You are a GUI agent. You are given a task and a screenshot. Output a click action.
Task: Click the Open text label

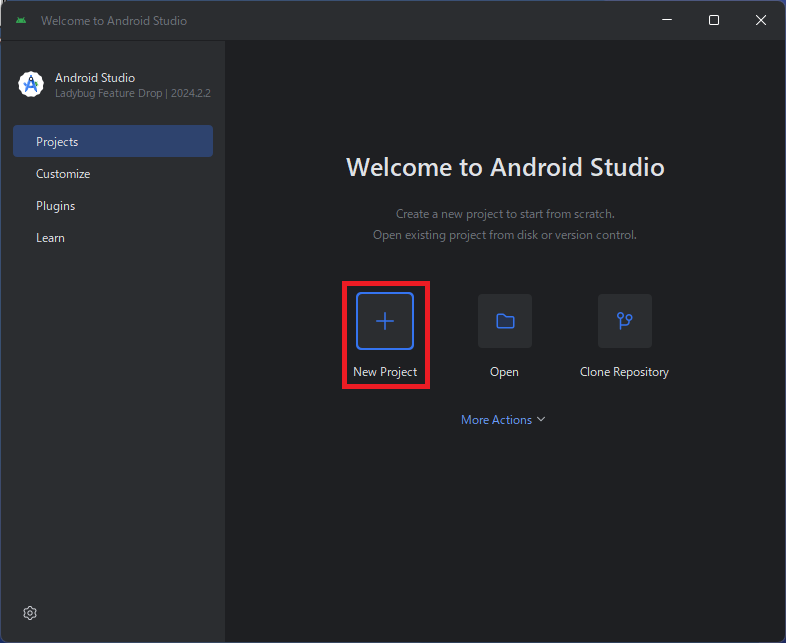pyautogui.click(x=504, y=372)
